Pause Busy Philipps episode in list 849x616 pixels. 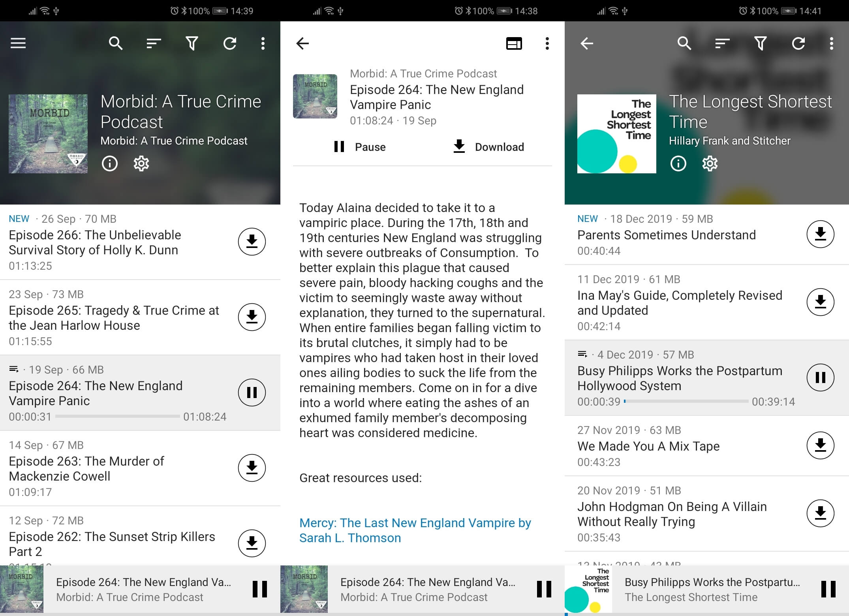(820, 377)
